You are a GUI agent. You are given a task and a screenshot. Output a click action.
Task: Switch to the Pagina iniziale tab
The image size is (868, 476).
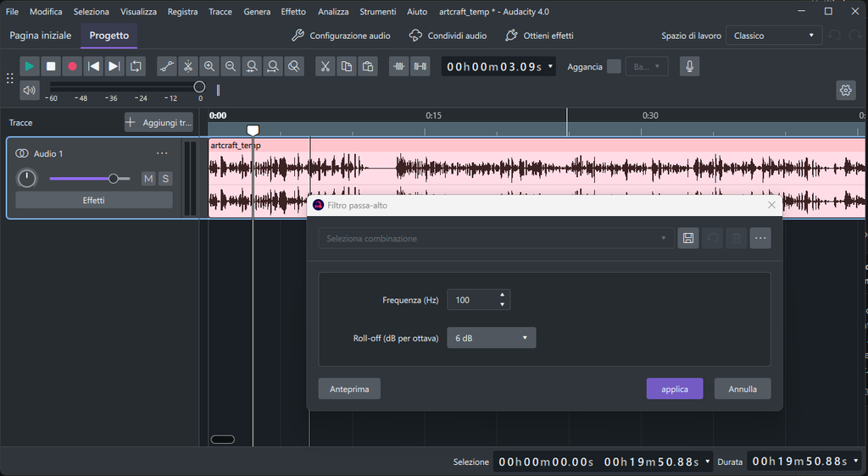(41, 36)
